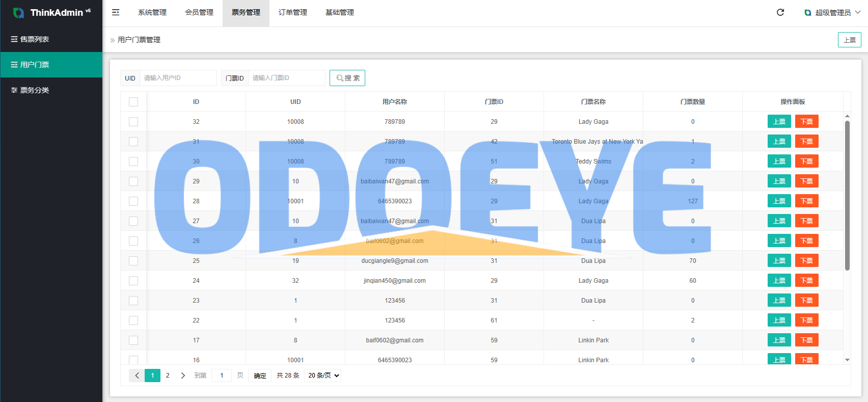Click 上票 button for row ID 24

tap(779, 281)
